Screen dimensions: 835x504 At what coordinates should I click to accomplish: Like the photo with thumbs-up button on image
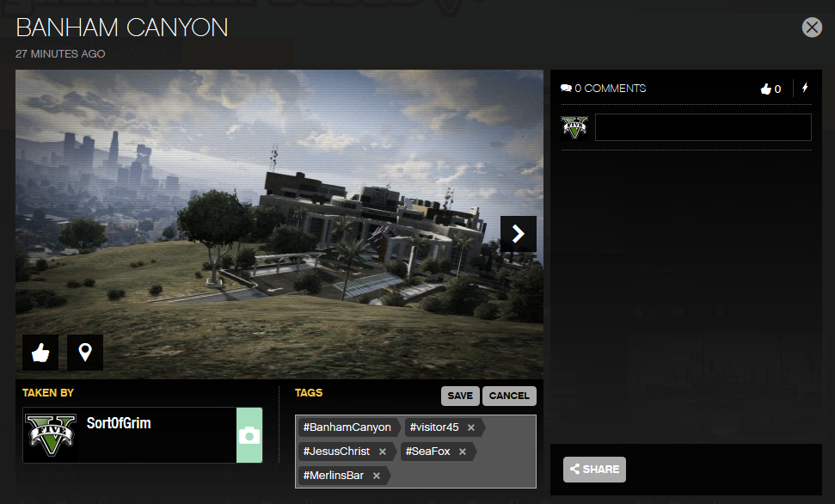pyautogui.click(x=40, y=353)
